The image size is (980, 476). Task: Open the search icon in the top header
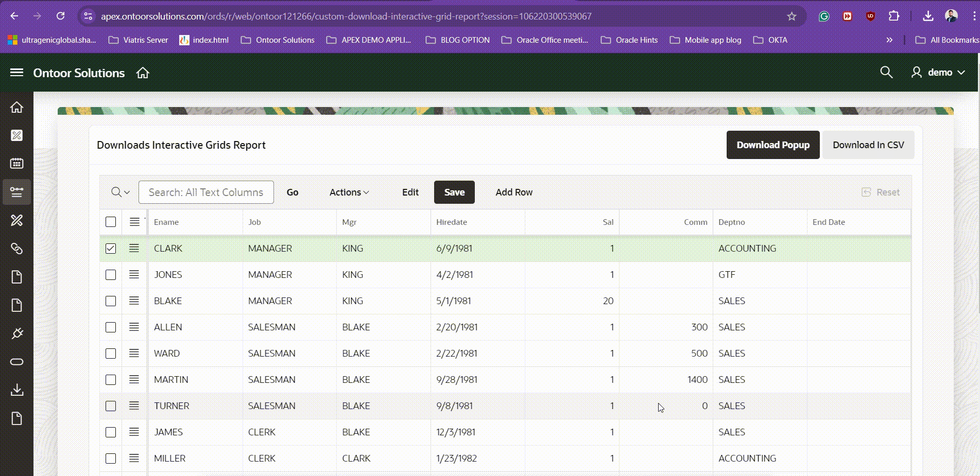click(886, 73)
